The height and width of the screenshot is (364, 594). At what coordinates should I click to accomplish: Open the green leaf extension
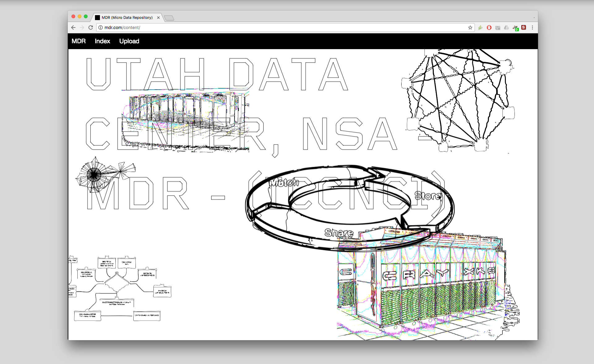pyautogui.click(x=480, y=28)
